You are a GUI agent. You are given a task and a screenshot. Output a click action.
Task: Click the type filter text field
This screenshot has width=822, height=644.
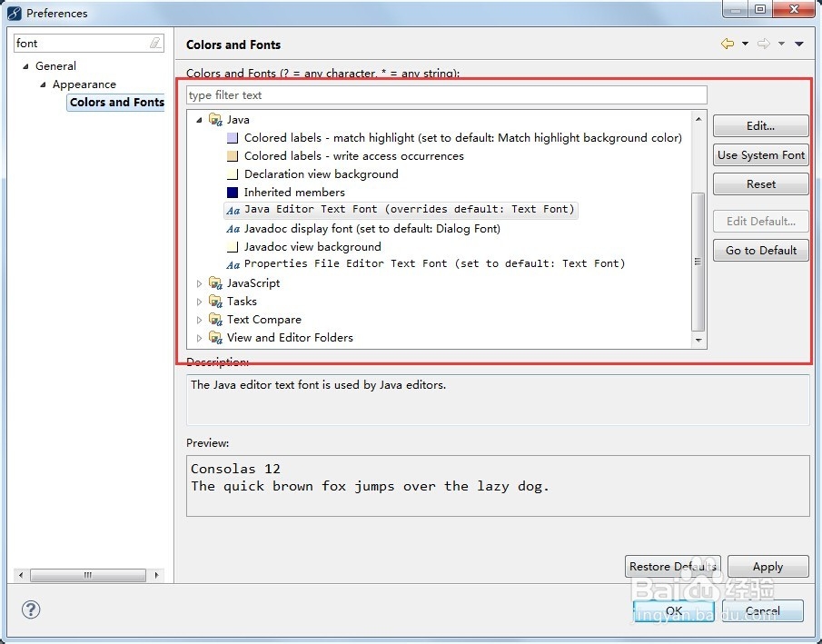(447, 95)
